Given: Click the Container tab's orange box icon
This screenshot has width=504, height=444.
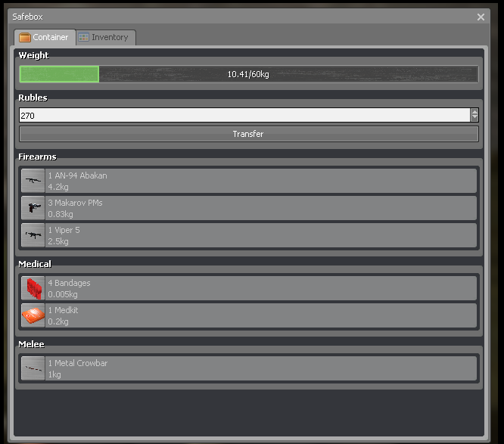Looking at the screenshot, I should point(25,37).
